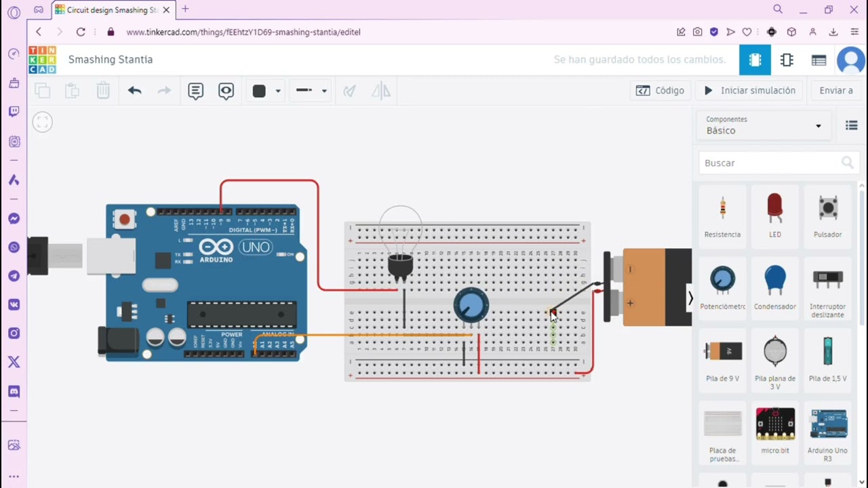
Task: Redo the last action
Action: point(164,90)
